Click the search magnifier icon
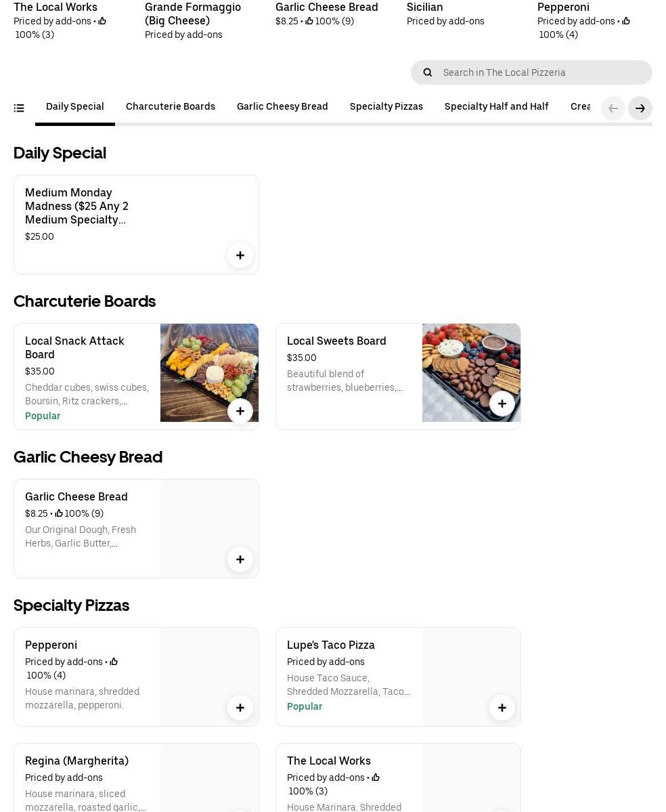Screen dimensions: 666x812 coord(428,72)
